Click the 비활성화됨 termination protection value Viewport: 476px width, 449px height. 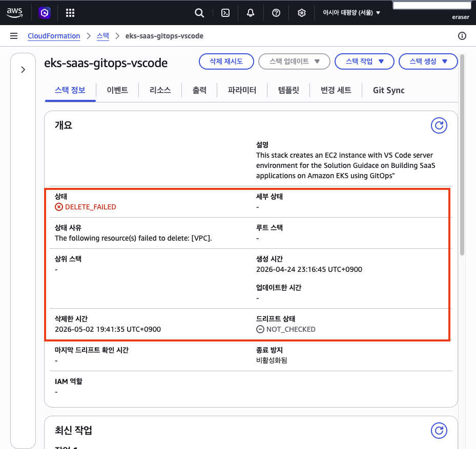click(x=272, y=360)
